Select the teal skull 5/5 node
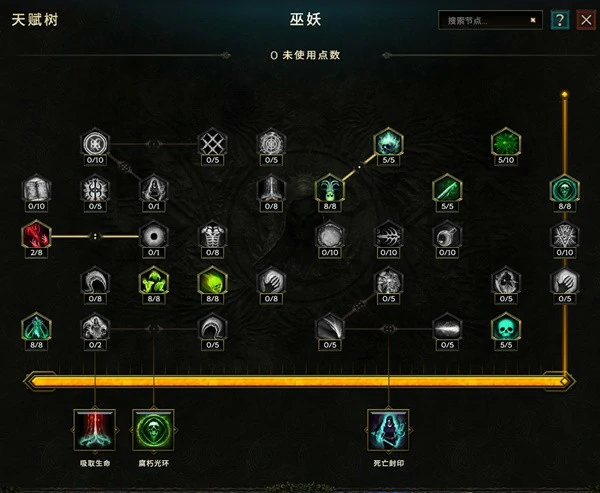 click(x=506, y=328)
